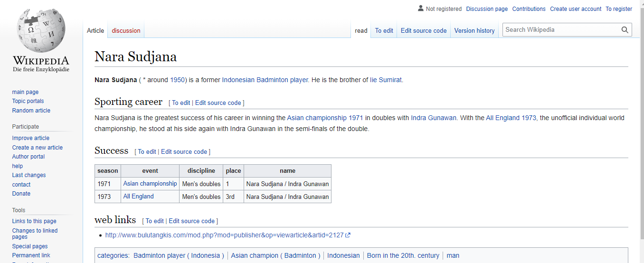Open the Version history tab
This screenshot has width=644, height=263.
coord(474,31)
